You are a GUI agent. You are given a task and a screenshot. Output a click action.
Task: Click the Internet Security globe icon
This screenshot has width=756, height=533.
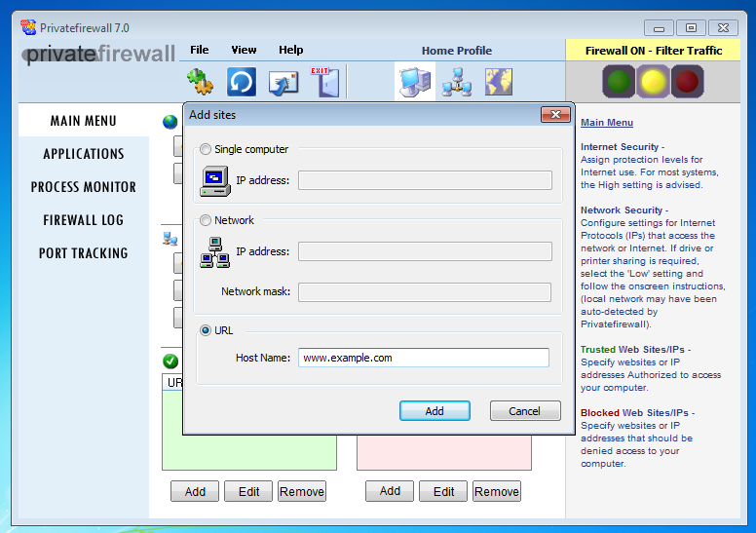[170, 122]
